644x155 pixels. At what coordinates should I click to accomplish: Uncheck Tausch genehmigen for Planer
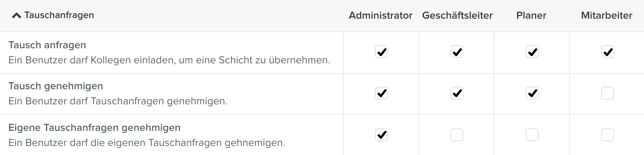pos(532,93)
